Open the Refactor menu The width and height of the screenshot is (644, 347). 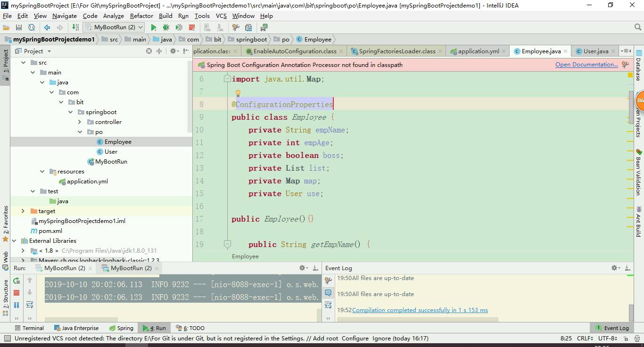click(x=141, y=16)
